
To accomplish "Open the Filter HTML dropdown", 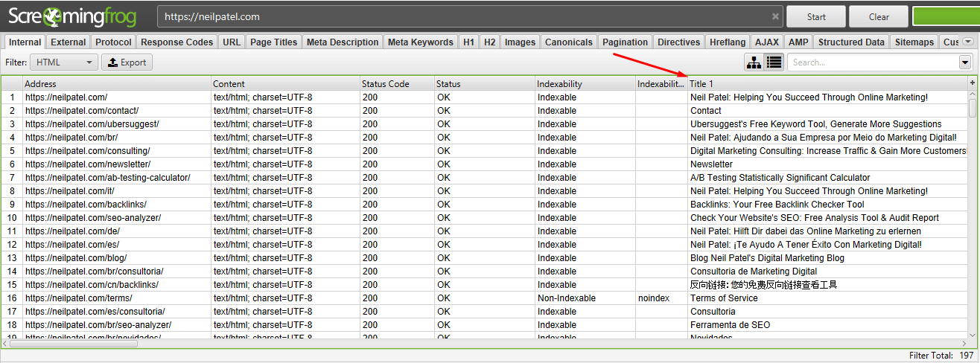I will (64, 62).
